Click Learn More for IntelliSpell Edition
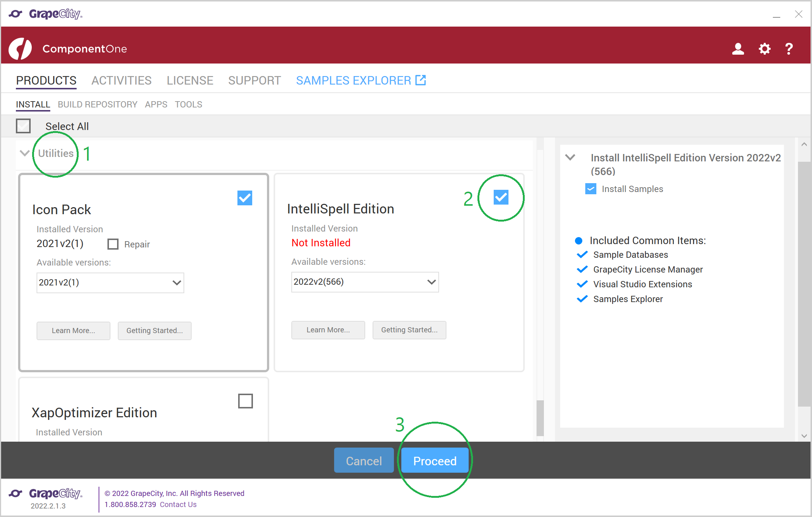 coord(328,330)
